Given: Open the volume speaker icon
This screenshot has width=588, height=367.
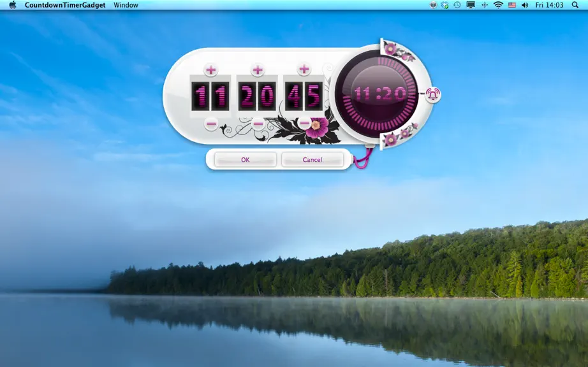Looking at the screenshot, I should pos(525,5).
